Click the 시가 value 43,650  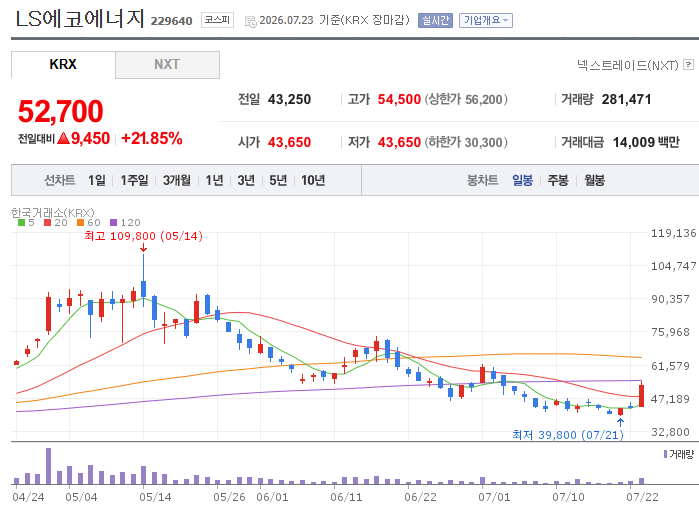pyautogui.click(x=289, y=142)
